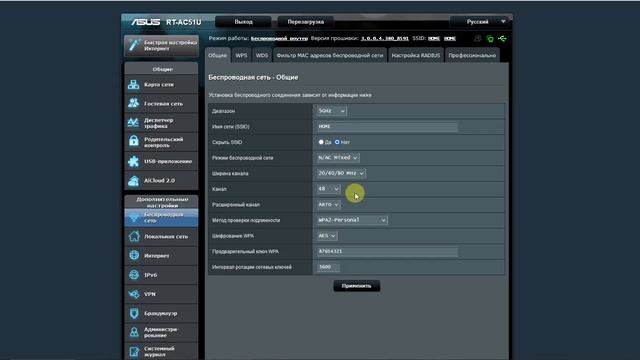Click the Метод проверки подлинности label
The image size is (640, 360).
246,220
